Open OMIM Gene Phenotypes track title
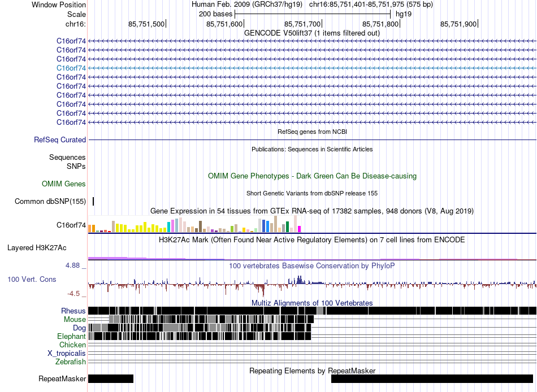Image resolution: width=537 pixels, height=392 pixels. (313, 176)
